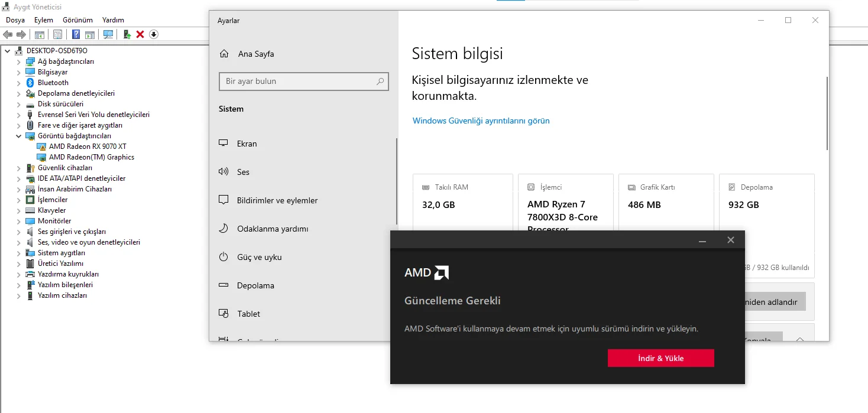Click the Settings sidebar scrollbar

(397, 180)
